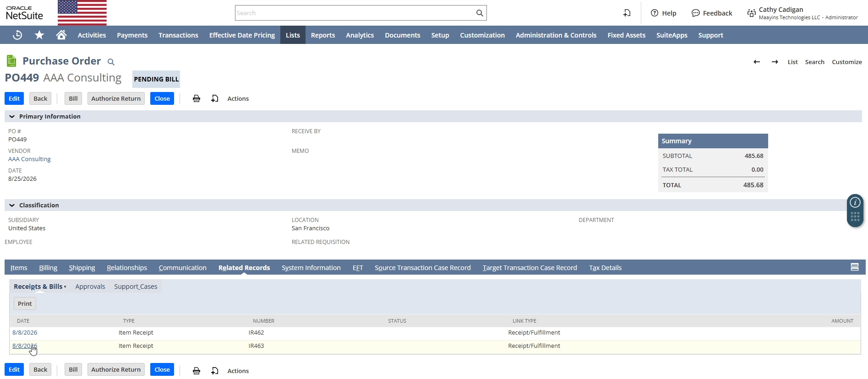
Task: Open the Support menu
Action: point(710,35)
